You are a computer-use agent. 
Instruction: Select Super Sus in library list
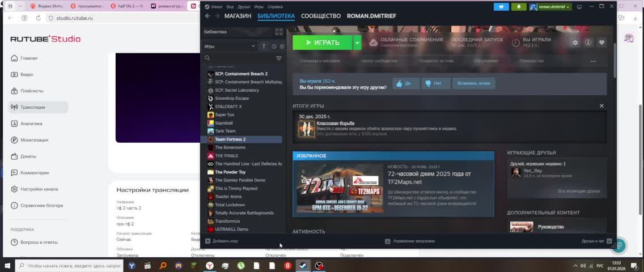pos(224,115)
